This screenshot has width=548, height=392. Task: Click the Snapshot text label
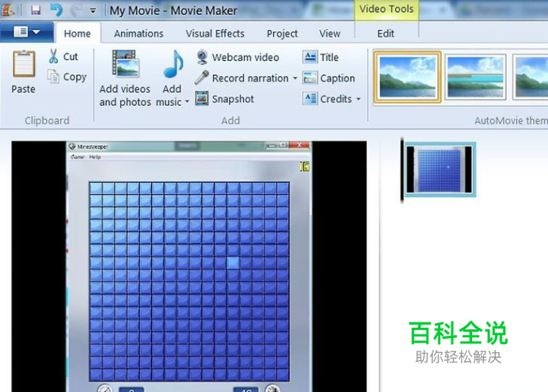coord(233,99)
